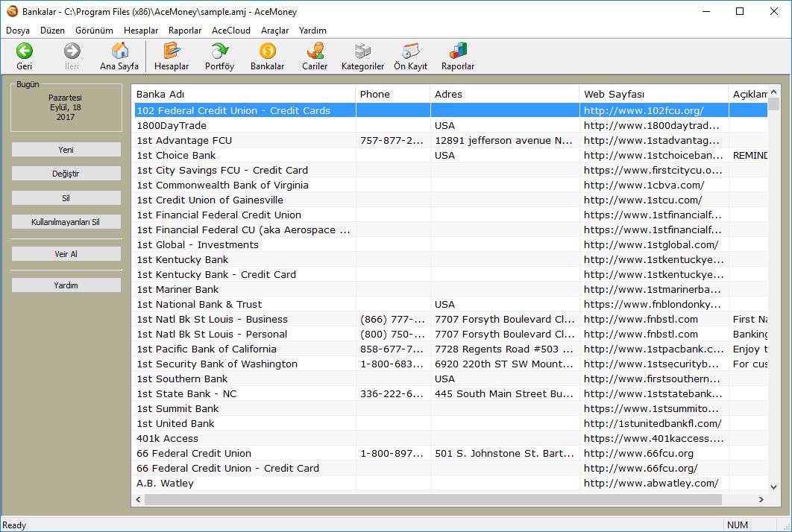792x532 pixels.
Task: Open Ana Sayfa home icon
Action: tap(120, 51)
